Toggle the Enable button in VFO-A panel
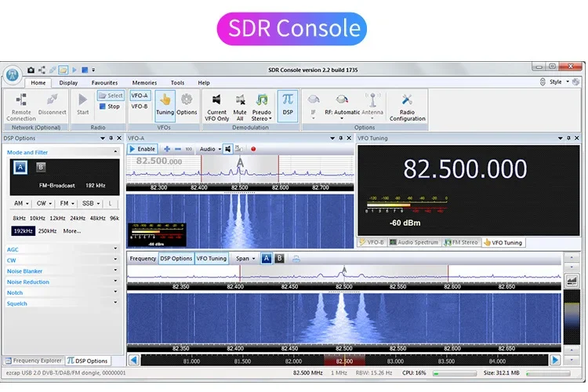Image resolution: width=588 pixels, height=392 pixels. click(x=142, y=149)
